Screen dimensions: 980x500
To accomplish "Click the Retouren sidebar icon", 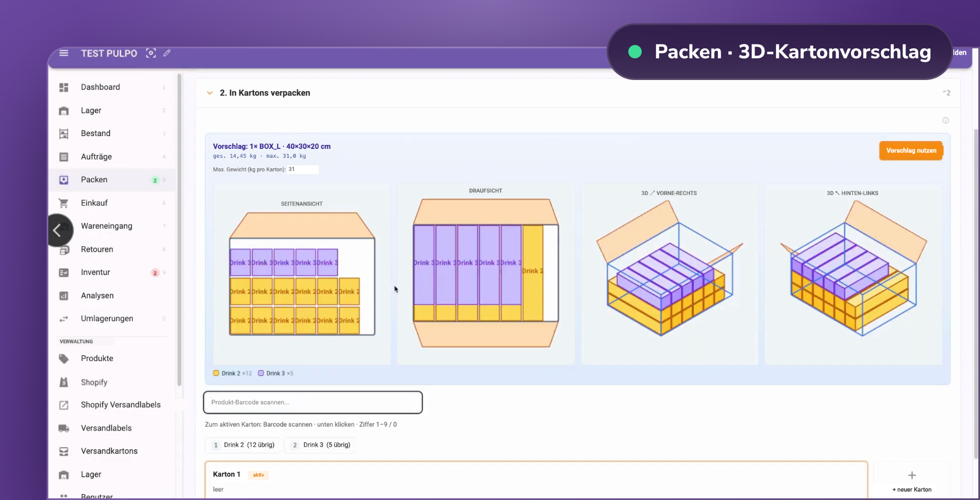I will tap(64, 249).
